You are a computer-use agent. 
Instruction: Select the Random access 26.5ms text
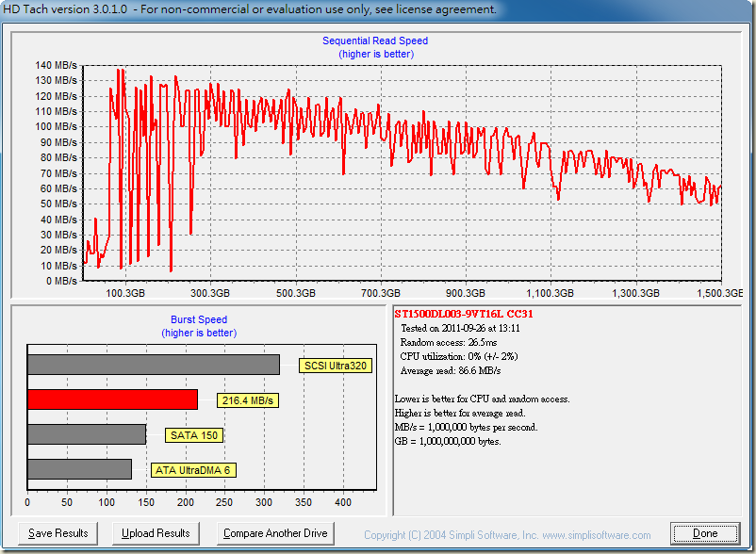[448, 342]
